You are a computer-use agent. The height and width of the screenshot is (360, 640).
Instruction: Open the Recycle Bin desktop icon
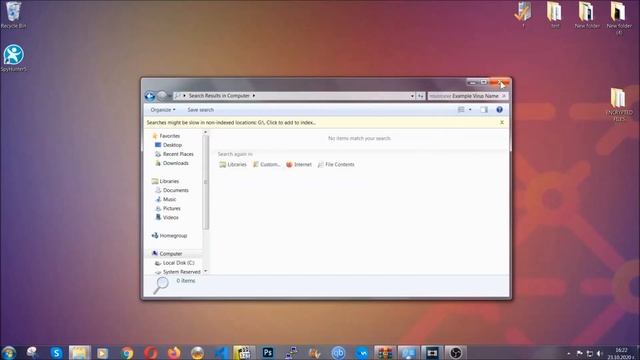pyautogui.click(x=13, y=16)
